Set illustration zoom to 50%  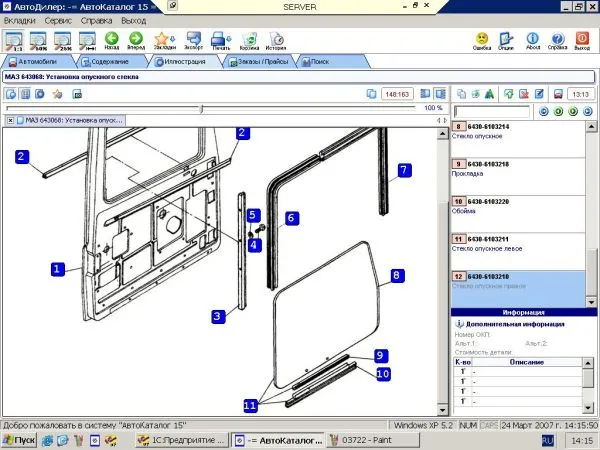(x=38, y=40)
